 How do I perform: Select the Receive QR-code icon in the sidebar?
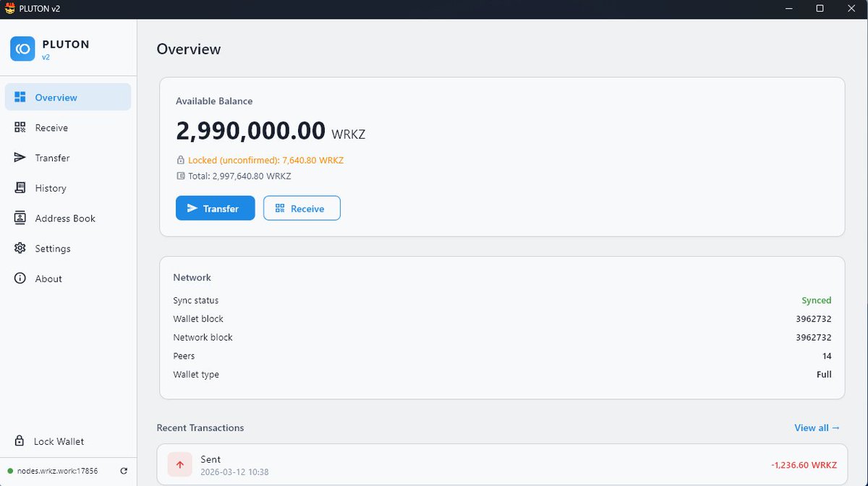19,127
